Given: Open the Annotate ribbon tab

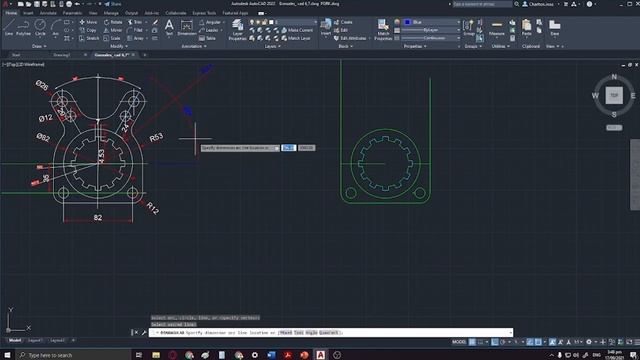Looking at the screenshot, I should click(48, 13).
